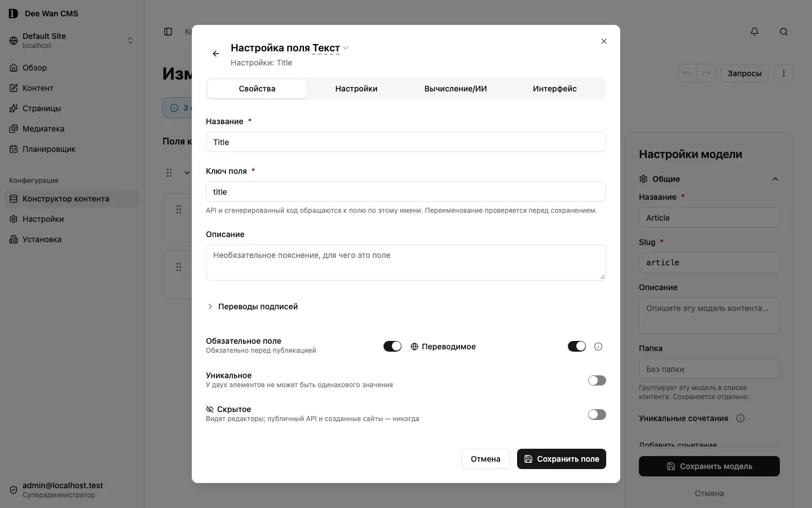Viewport: 812px width, 508px height.
Task: Switch to the Настройки tab in dialog
Action: coord(356,89)
